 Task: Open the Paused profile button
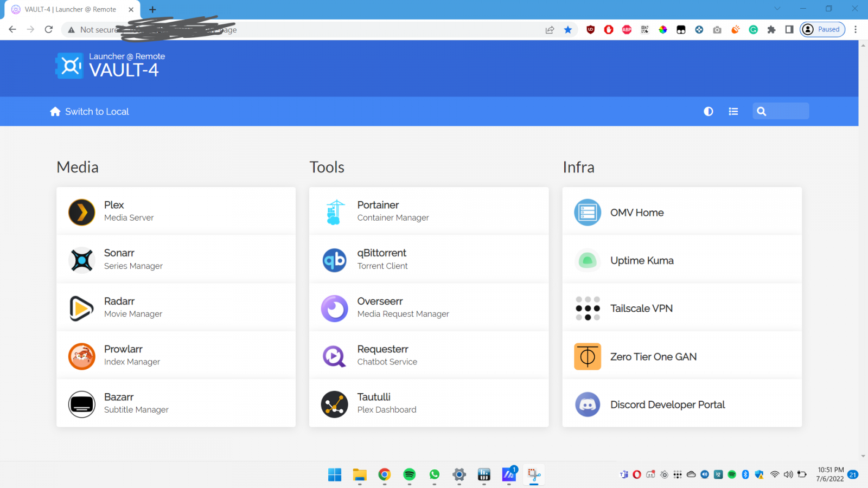822,29
